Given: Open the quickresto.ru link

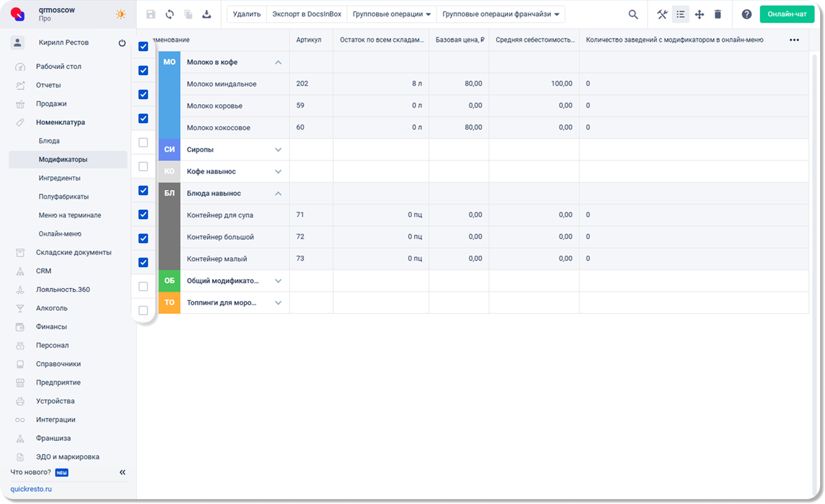Looking at the screenshot, I should [x=31, y=489].
